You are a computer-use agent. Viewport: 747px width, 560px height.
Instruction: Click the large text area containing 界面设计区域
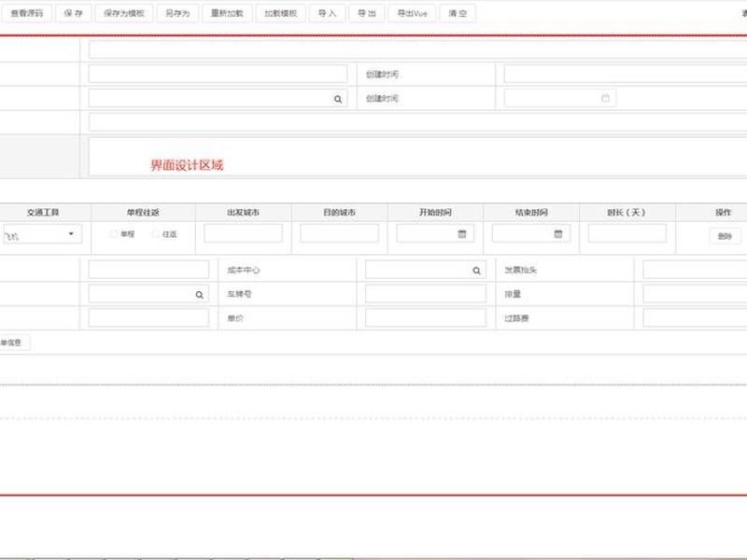417,156
